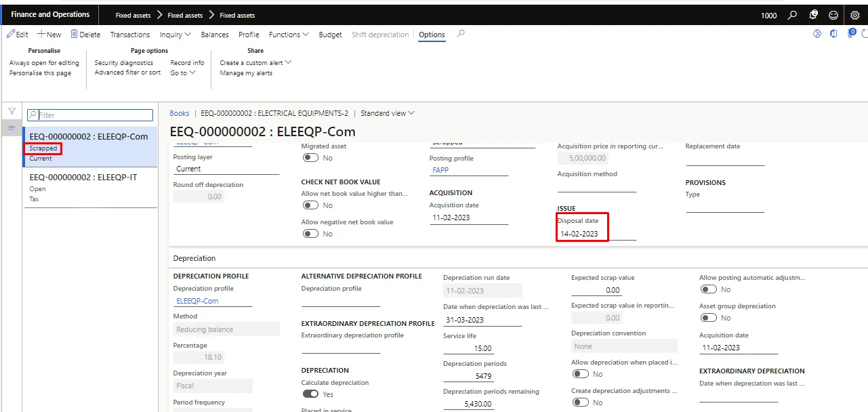Toggle Allow depreciation when placed in service switch
The width and height of the screenshot is (868, 412).
point(580,374)
